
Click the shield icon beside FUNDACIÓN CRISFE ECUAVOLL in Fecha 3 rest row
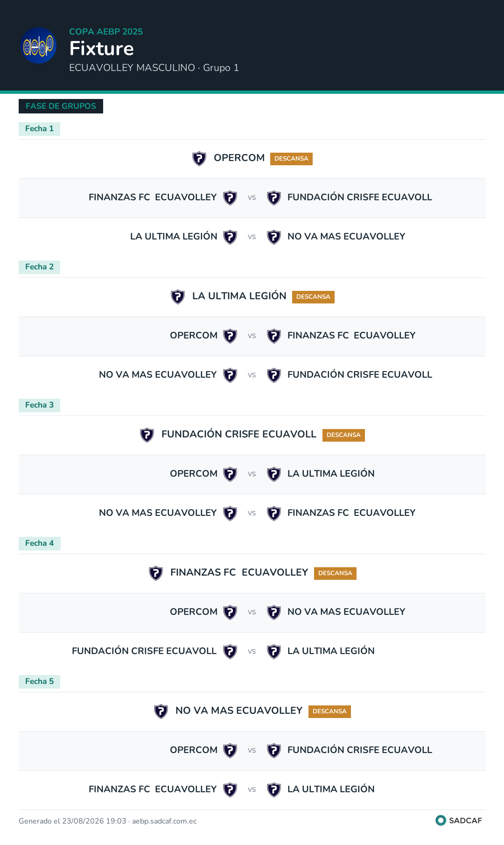coord(147,435)
